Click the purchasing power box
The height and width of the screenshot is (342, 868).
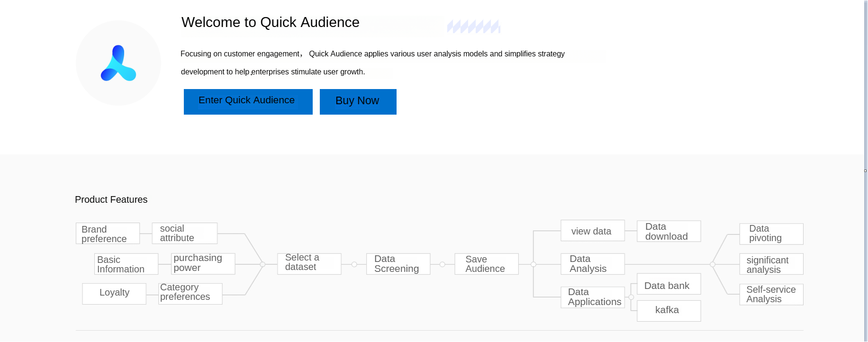(203, 263)
